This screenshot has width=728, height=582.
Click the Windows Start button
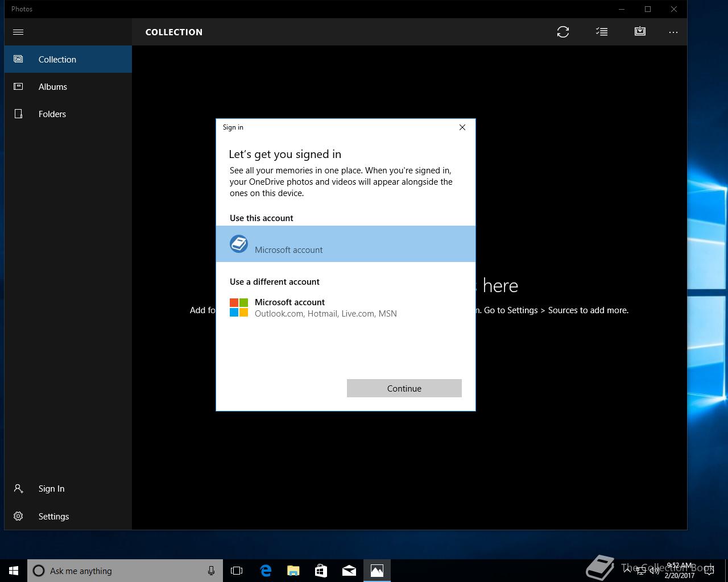[x=14, y=571]
